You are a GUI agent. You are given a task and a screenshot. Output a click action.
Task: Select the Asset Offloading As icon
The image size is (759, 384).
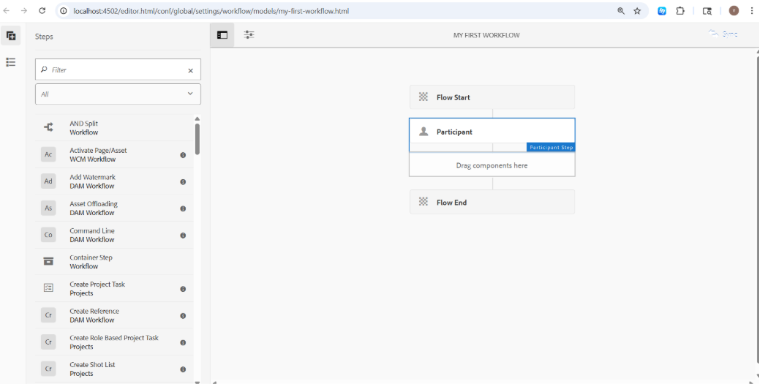coord(48,208)
